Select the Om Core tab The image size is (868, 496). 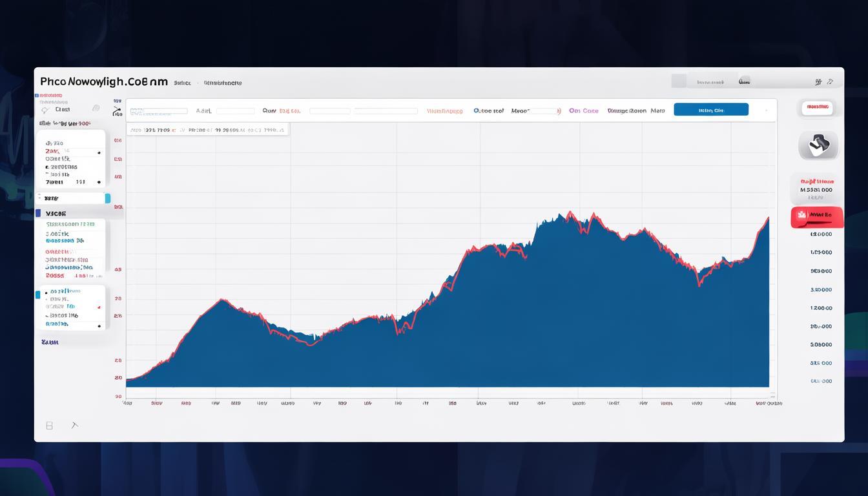pos(583,111)
